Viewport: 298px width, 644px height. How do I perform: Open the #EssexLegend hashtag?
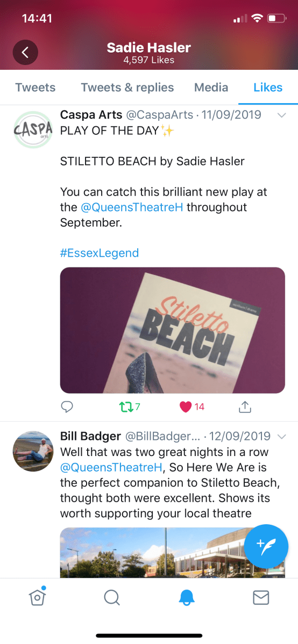tap(99, 252)
